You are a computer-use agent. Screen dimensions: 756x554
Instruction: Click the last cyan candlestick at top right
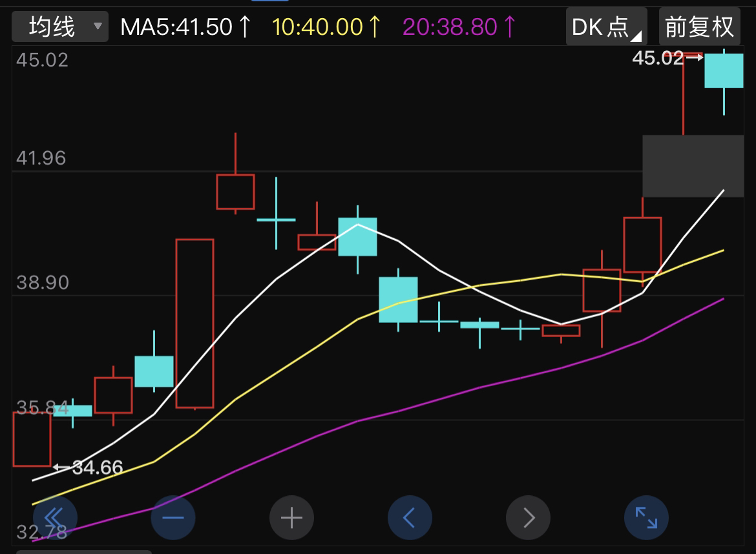click(724, 70)
